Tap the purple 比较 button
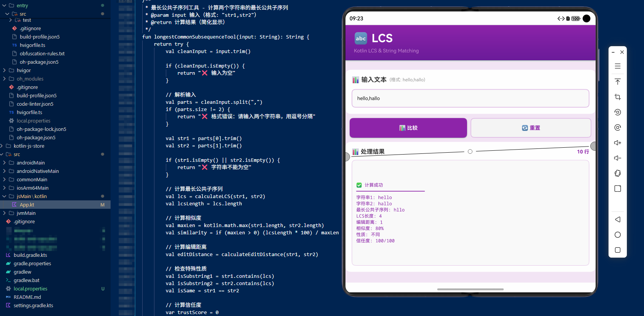The height and width of the screenshot is (316, 644). click(408, 128)
